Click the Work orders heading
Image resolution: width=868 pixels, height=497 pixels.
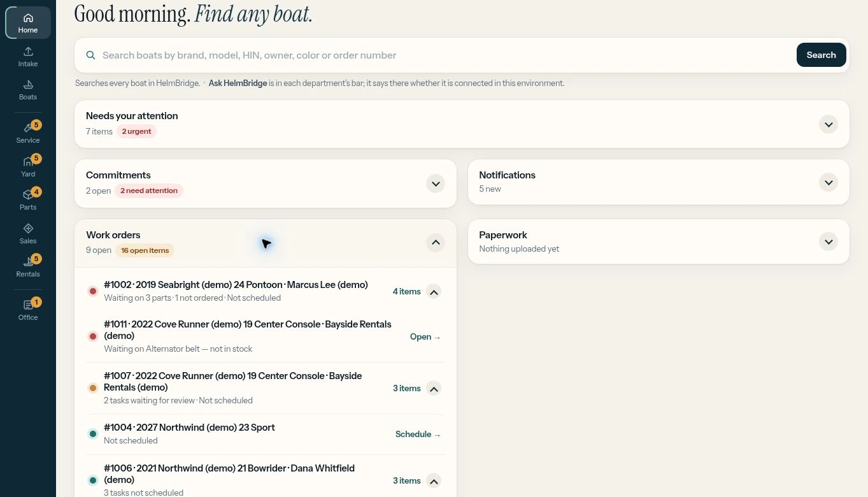(x=113, y=234)
